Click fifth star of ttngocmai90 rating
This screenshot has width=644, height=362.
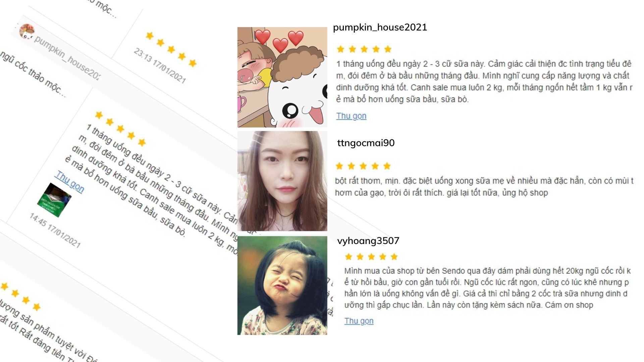click(x=387, y=166)
